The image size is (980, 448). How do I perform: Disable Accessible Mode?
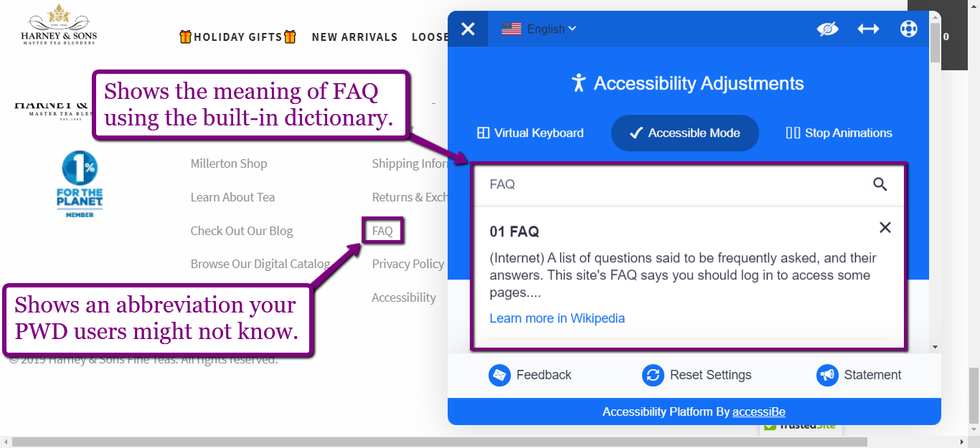(684, 133)
